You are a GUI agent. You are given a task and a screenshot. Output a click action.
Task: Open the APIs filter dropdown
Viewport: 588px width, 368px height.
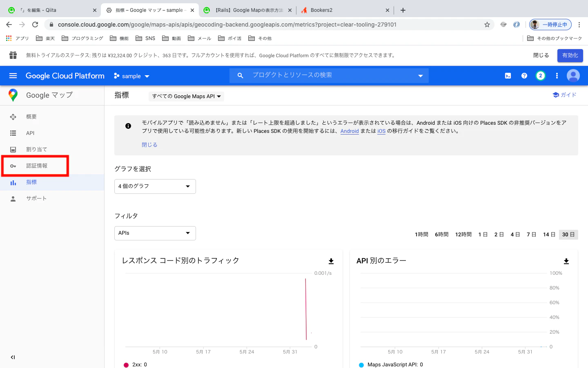tap(155, 233)
